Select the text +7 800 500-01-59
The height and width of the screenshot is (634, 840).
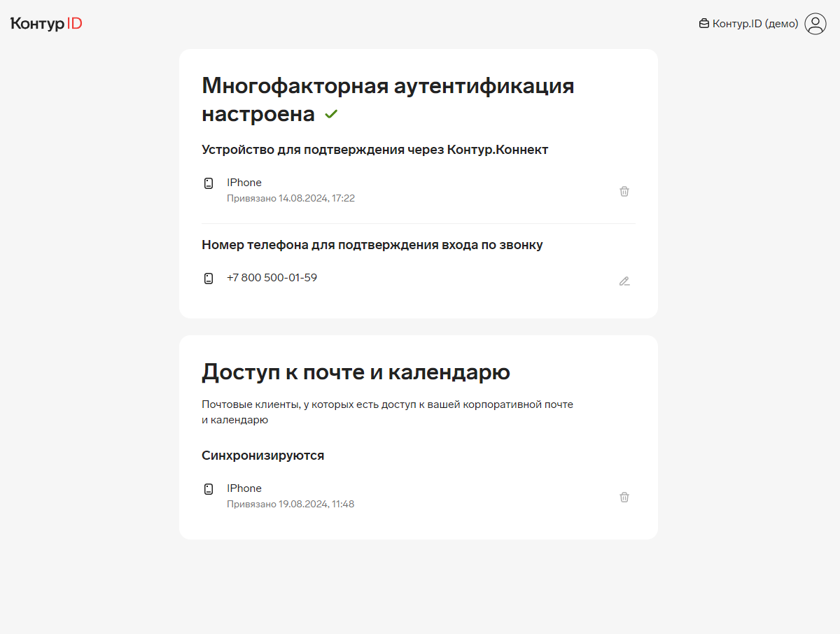(x=272, y=278)
